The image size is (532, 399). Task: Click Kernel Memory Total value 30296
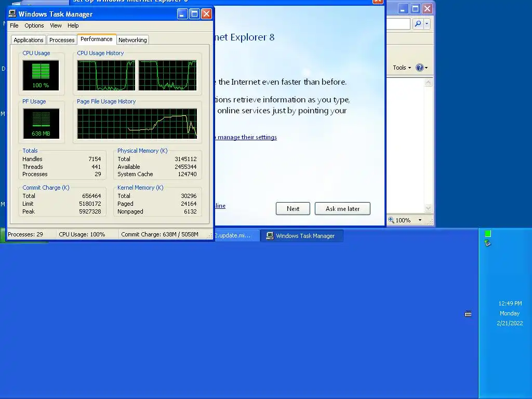coord(189,196)
